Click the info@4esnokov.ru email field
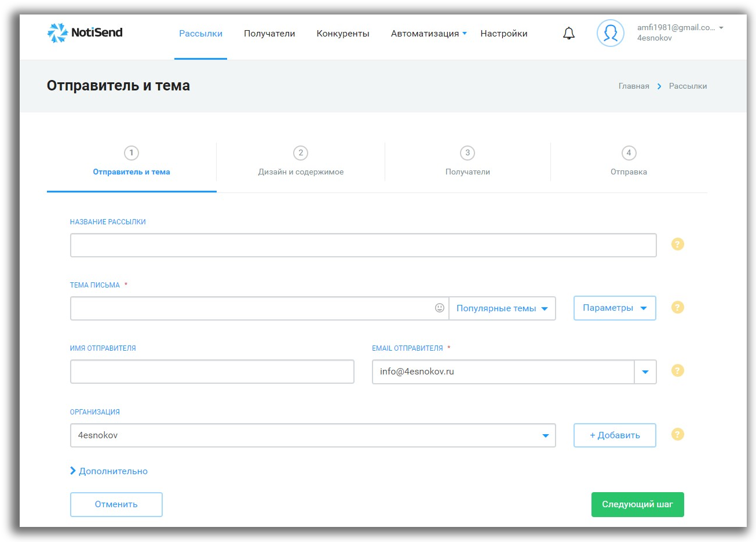The image size is (756, 542). click(x=503, y=372)
